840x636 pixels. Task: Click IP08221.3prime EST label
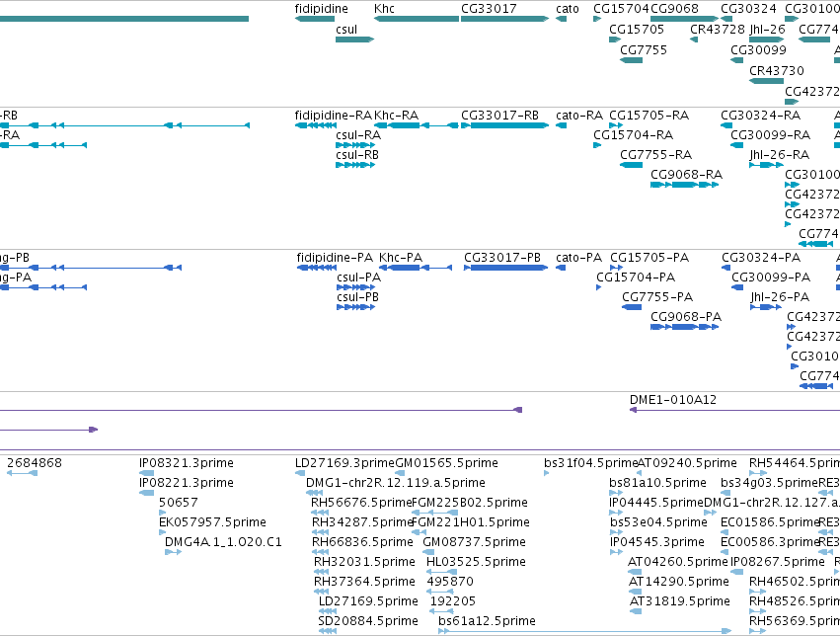tap(186, 483)
